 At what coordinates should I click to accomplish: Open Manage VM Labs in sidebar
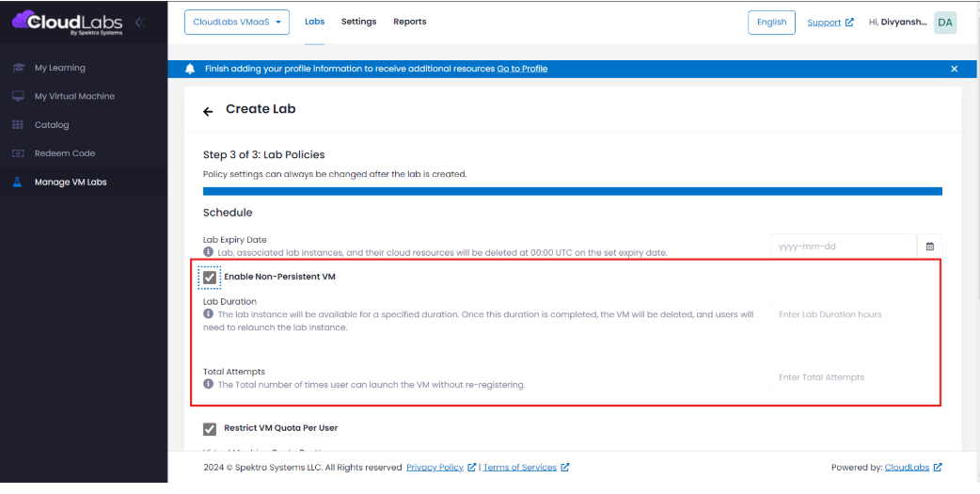84,182
